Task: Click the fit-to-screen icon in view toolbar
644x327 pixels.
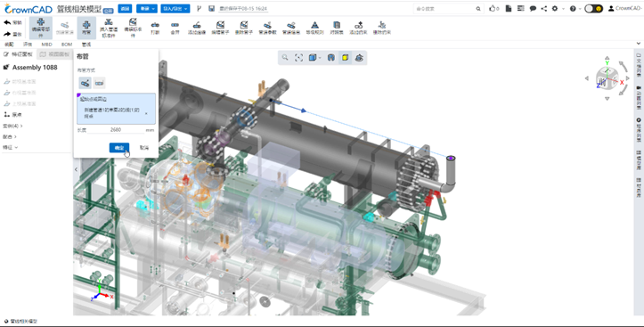Action: coord(298,58)
